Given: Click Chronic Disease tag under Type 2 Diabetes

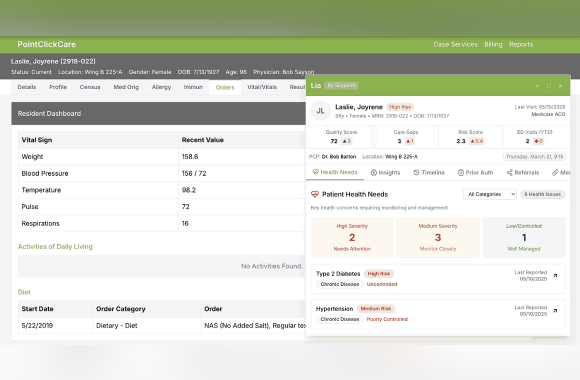Looking at the screenshot, I should [340, 284].
